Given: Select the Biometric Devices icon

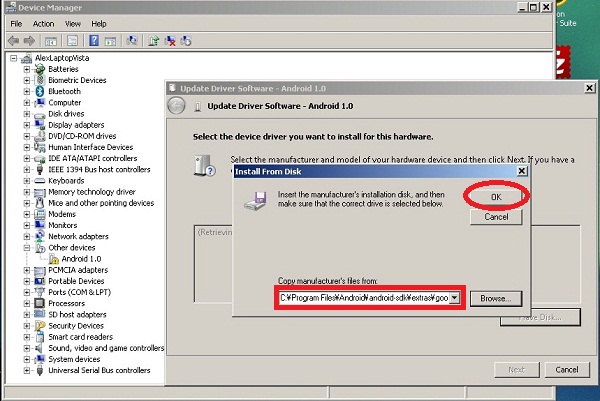Looking at the screenshot, I should [40, 80].
